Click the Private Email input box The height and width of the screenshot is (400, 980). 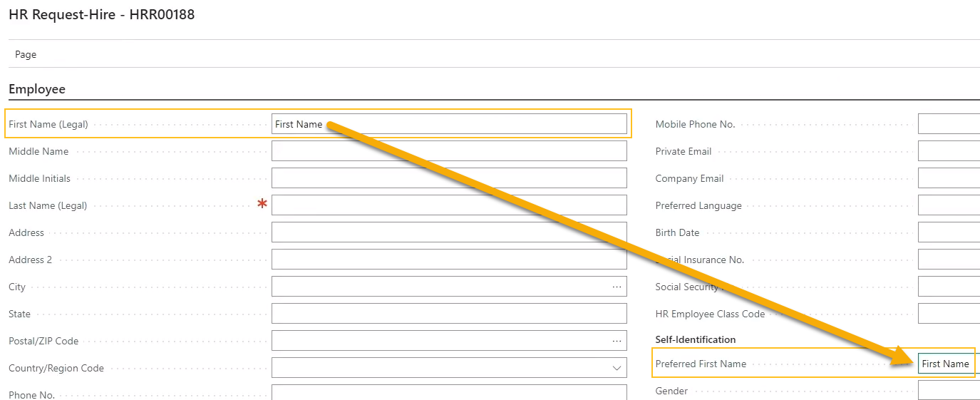pos(949,151)
